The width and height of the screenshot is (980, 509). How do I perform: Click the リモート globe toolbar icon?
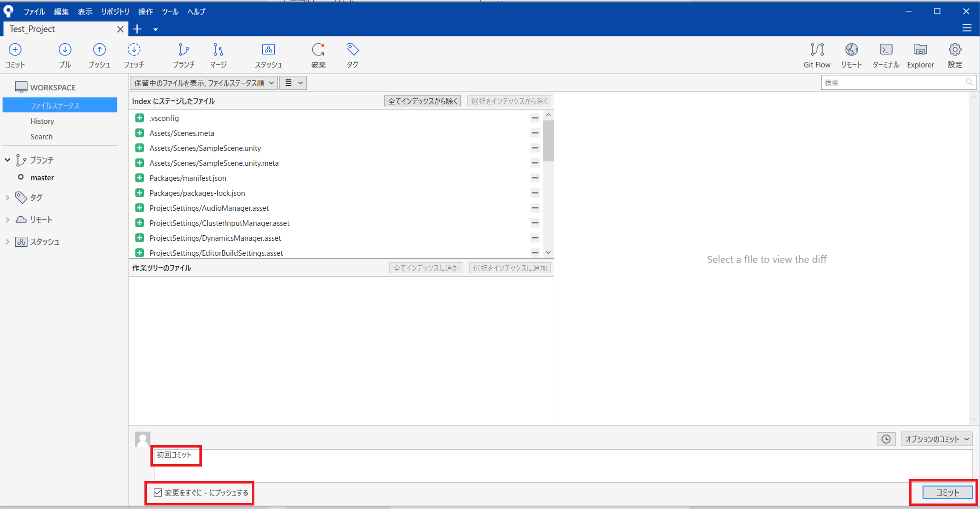[852, 55]
